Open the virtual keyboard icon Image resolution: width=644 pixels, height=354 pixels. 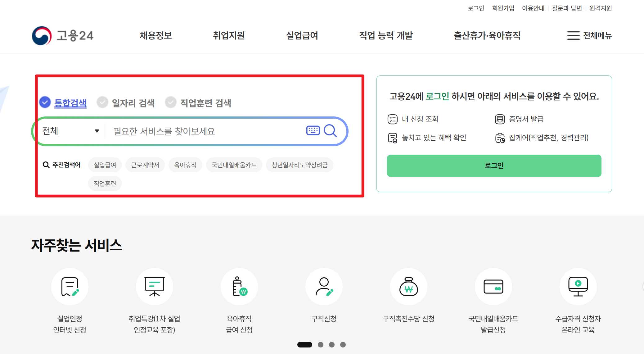point(313,130)
